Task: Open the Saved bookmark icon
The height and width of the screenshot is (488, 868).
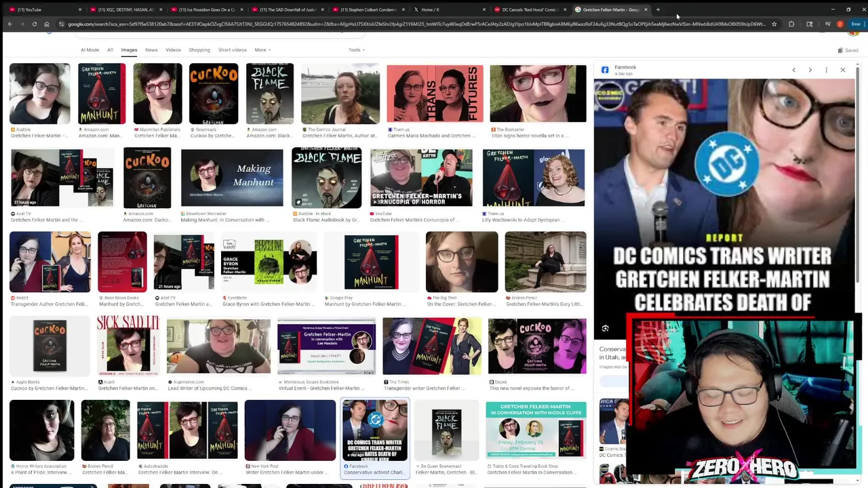Action: tap(848, 50)
